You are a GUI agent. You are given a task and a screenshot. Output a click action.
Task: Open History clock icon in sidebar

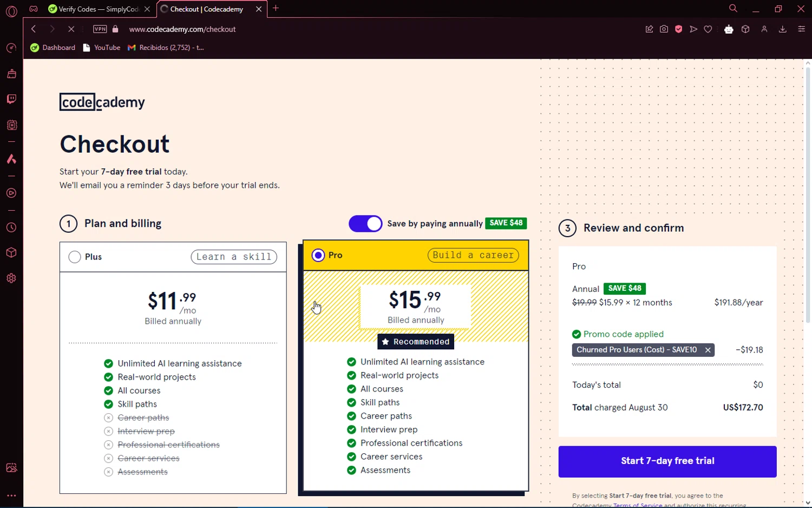coord(11,227)
